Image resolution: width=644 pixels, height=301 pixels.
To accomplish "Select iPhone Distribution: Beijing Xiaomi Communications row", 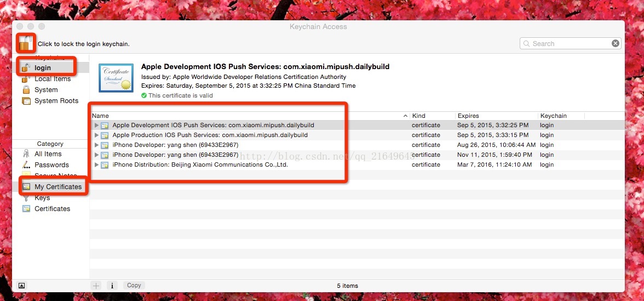I will [357, 164].
